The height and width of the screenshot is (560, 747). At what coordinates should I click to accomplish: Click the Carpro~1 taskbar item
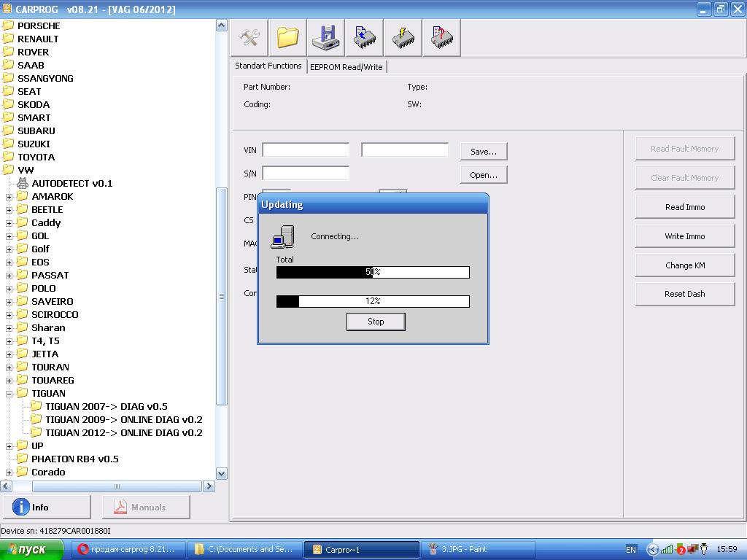[x=362, y=550]
